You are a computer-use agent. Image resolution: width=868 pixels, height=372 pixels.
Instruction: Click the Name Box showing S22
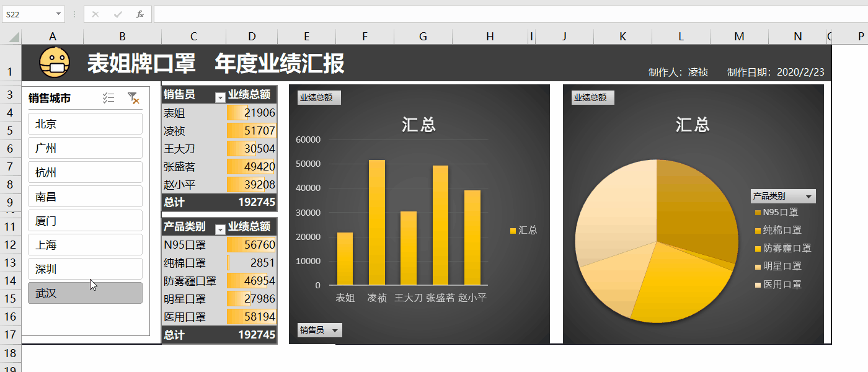click(29, 14)
